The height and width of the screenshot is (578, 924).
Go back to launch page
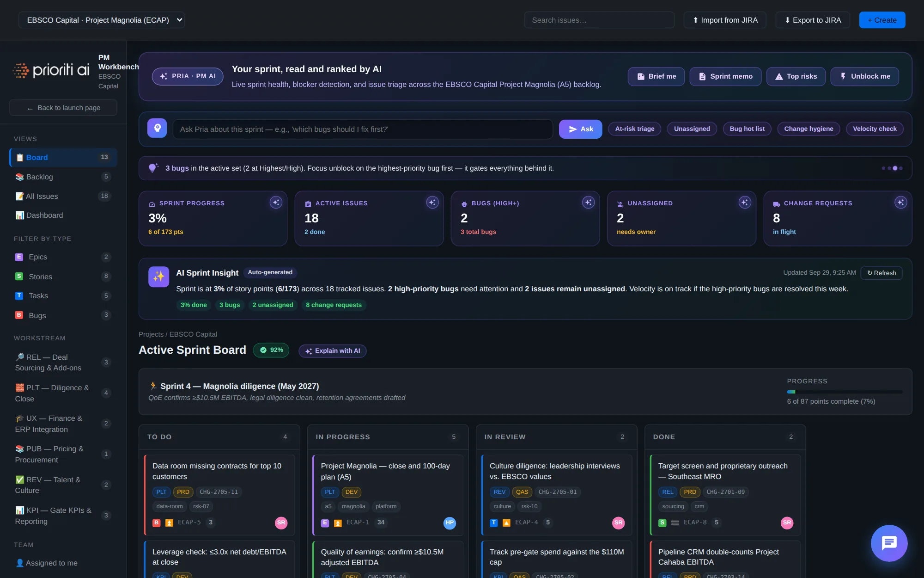(x=63, y=108)
